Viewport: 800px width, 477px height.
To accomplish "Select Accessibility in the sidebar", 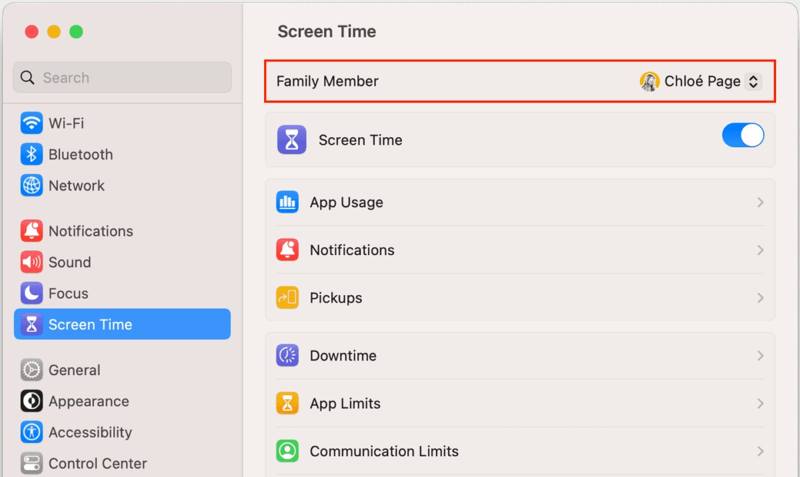I will [122, 432].
